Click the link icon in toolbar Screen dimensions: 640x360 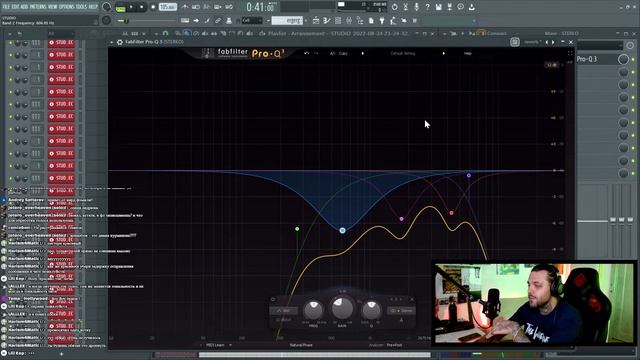pos(218,20)
